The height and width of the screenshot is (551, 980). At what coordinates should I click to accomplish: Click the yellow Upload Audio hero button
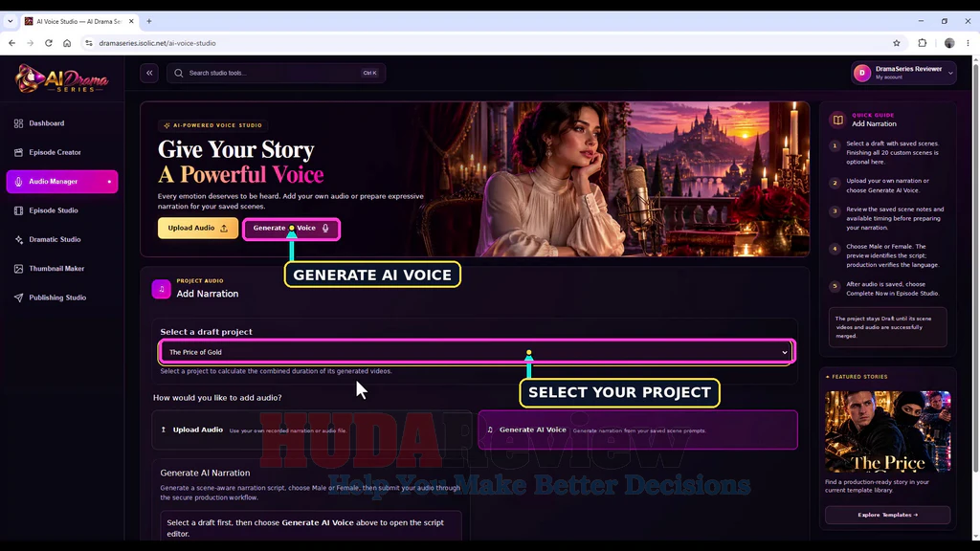(197, 228)
